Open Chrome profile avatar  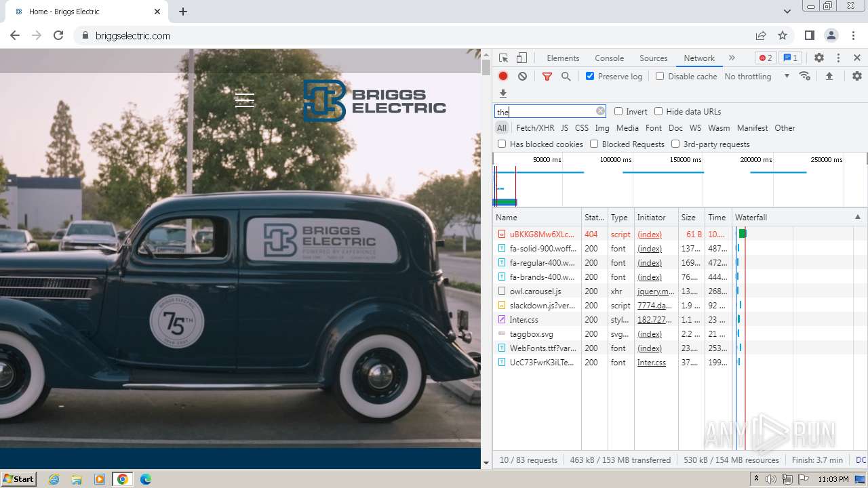pos(831,35)
